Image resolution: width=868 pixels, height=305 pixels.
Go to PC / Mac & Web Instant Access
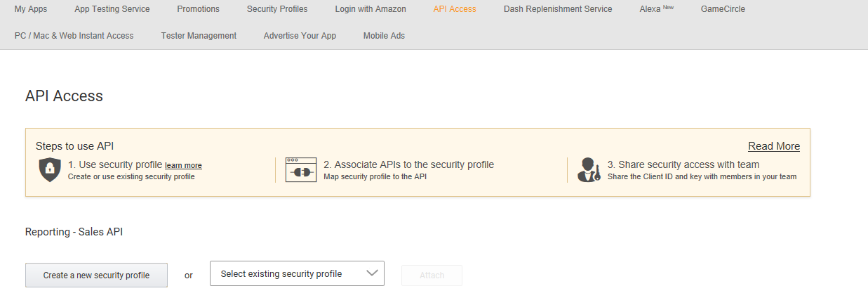click(74, 35)
